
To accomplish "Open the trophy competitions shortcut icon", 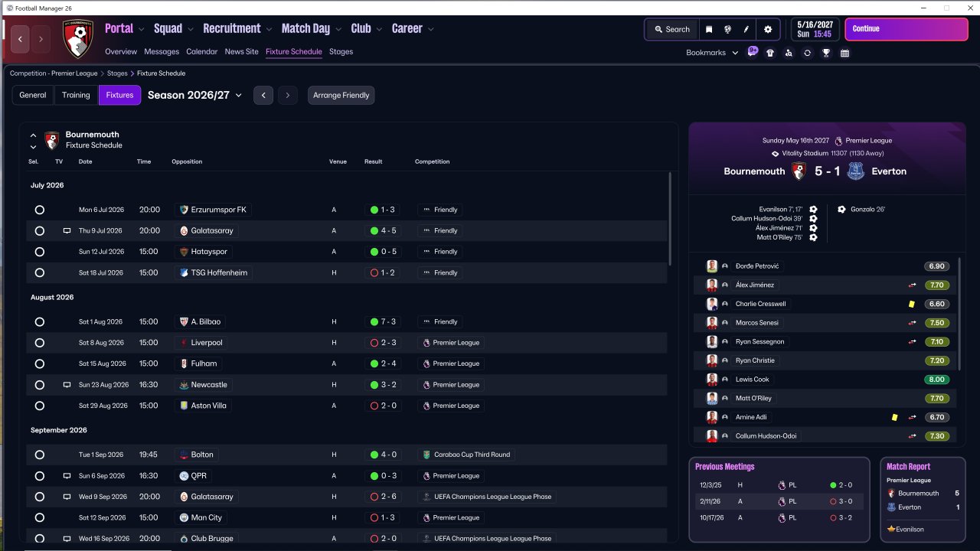I will click(x=826, y=53).
